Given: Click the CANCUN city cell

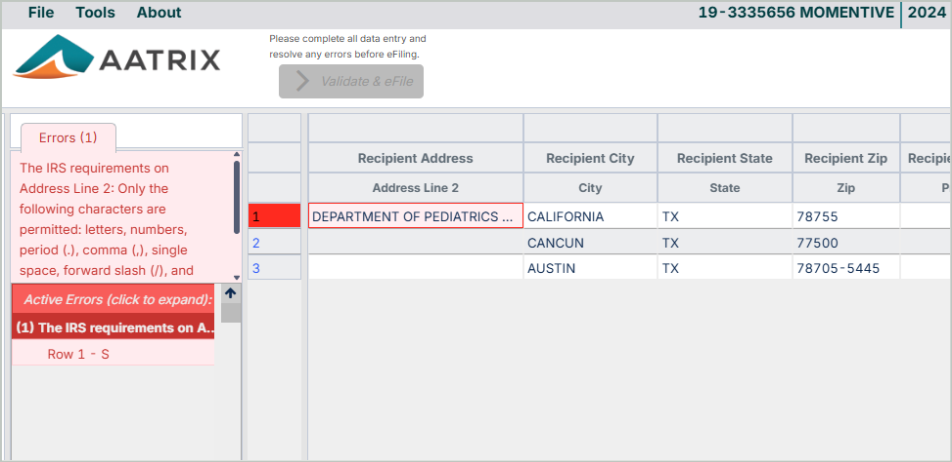Looking at the screenshot, I should coord(589,242).
